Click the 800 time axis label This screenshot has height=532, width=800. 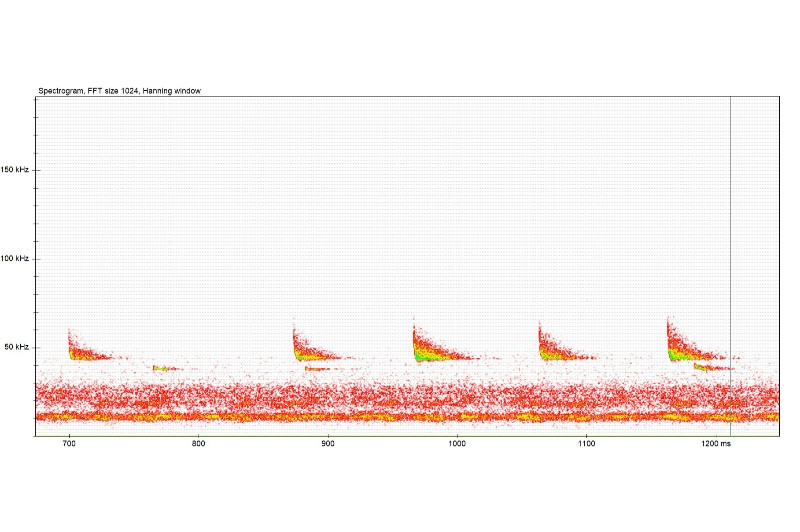pos(198,444)
